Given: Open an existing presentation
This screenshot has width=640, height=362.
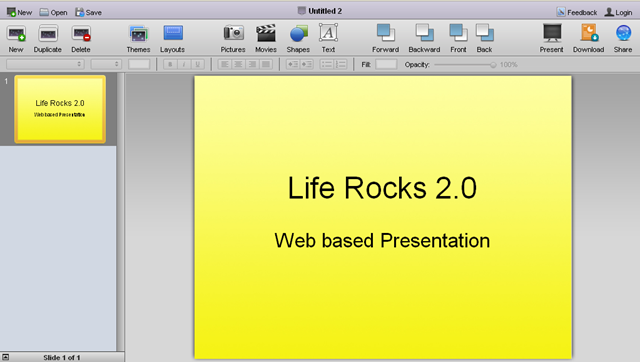Looking at the screenshot, I should (53, 12).
